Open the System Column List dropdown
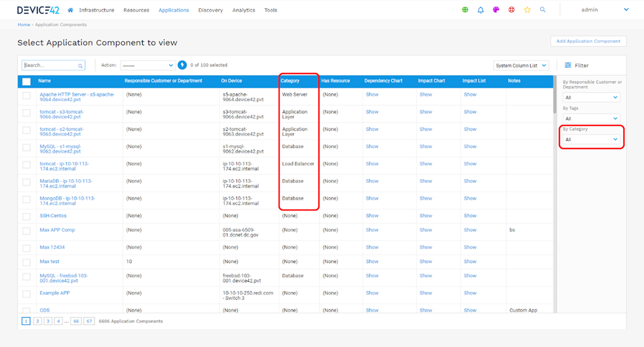644x347 pixels. [521, 65]
